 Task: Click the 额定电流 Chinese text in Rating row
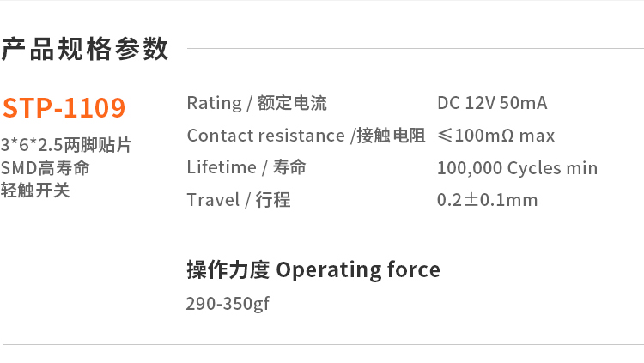tap(292, 103)
